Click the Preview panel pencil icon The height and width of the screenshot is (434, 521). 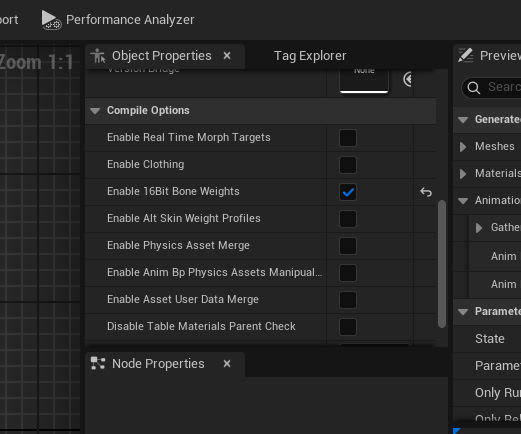[465, 55]
